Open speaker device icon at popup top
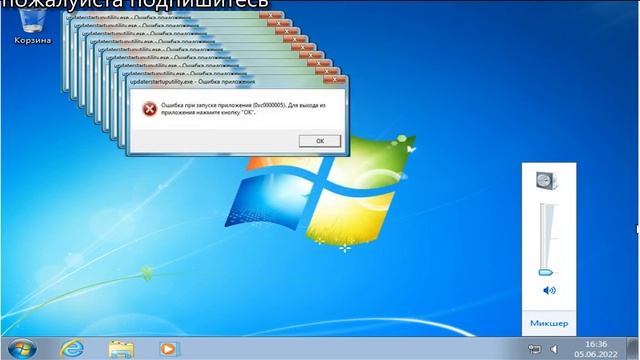Image resolution: width=640 pixels, height=360 pixels. [547, 181]
